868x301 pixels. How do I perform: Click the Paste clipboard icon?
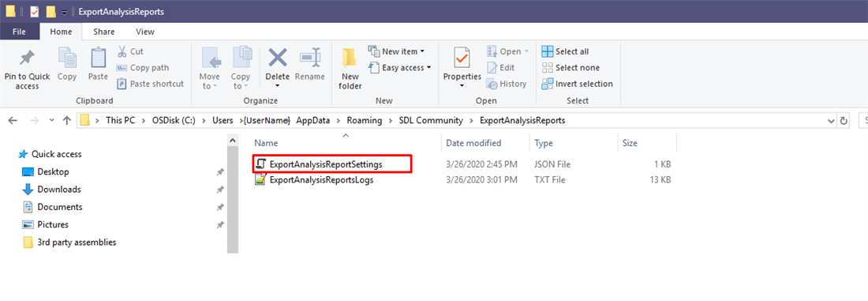98,58
